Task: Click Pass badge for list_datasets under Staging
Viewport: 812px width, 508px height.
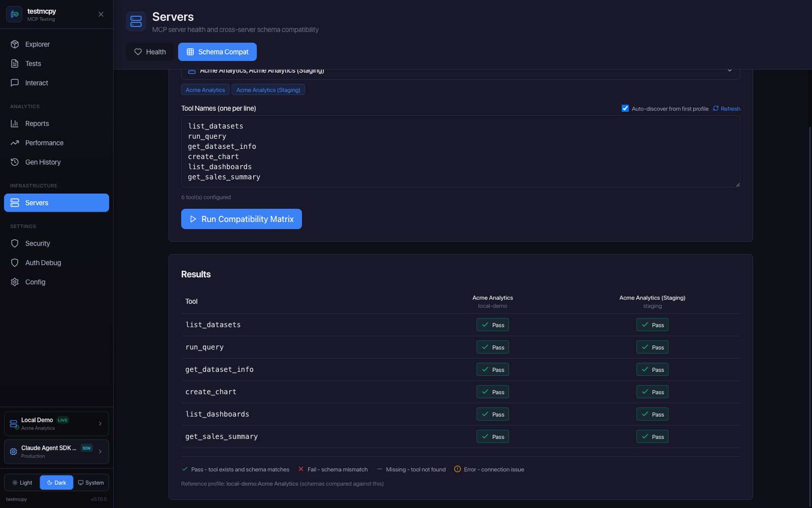Action: [653, 325]
